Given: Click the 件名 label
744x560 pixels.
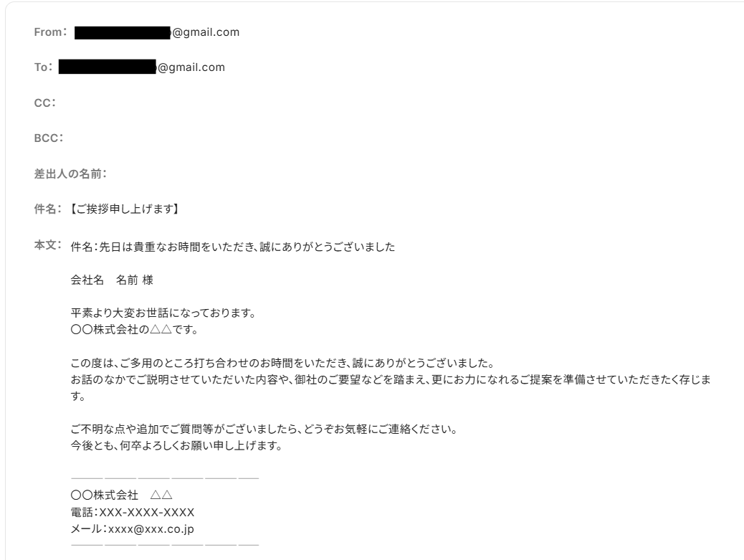Looking at the screenshot, I should pos(47,209).
